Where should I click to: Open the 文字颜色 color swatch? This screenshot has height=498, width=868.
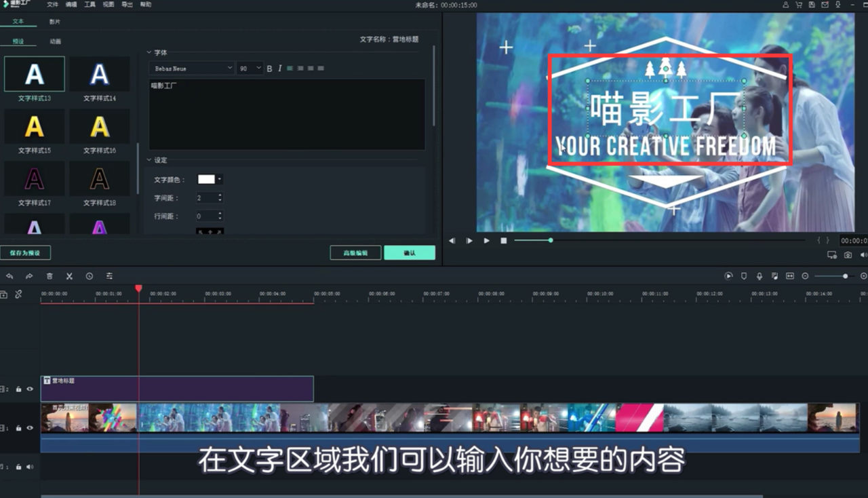pos(207,179)
